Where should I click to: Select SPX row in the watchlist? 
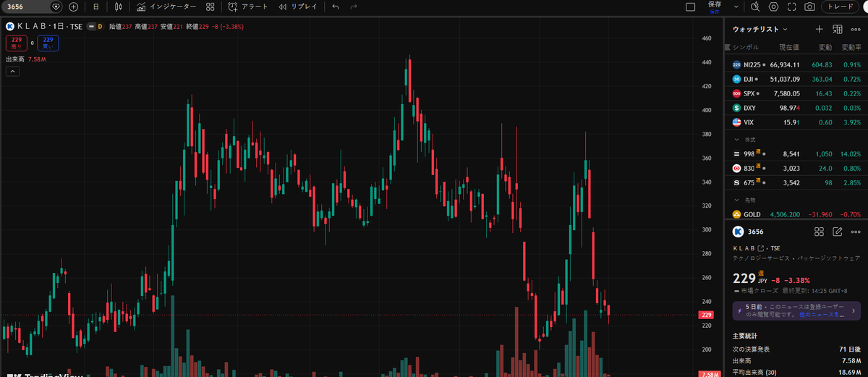[x=796, y=93]
